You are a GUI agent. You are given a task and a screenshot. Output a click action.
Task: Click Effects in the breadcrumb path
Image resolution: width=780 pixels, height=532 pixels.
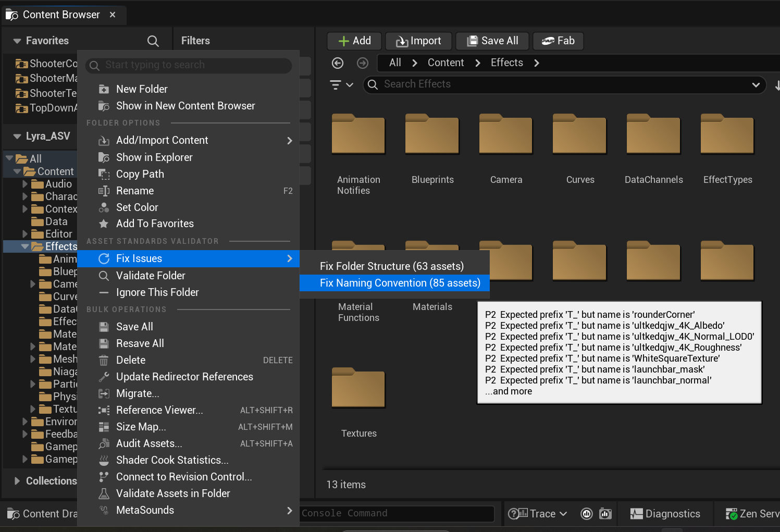507,63
